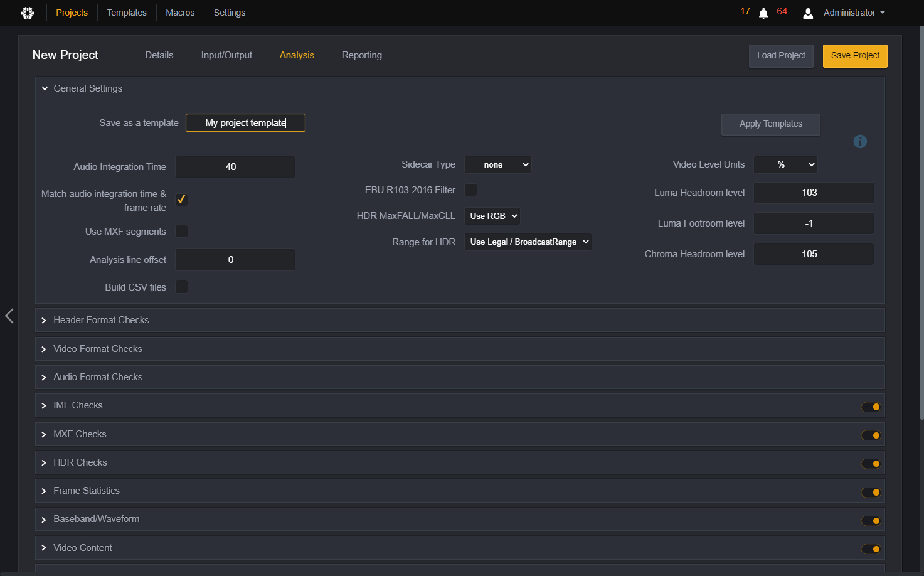
Task: Open the Sidecar Type dropdown
Action: [498, 165]
